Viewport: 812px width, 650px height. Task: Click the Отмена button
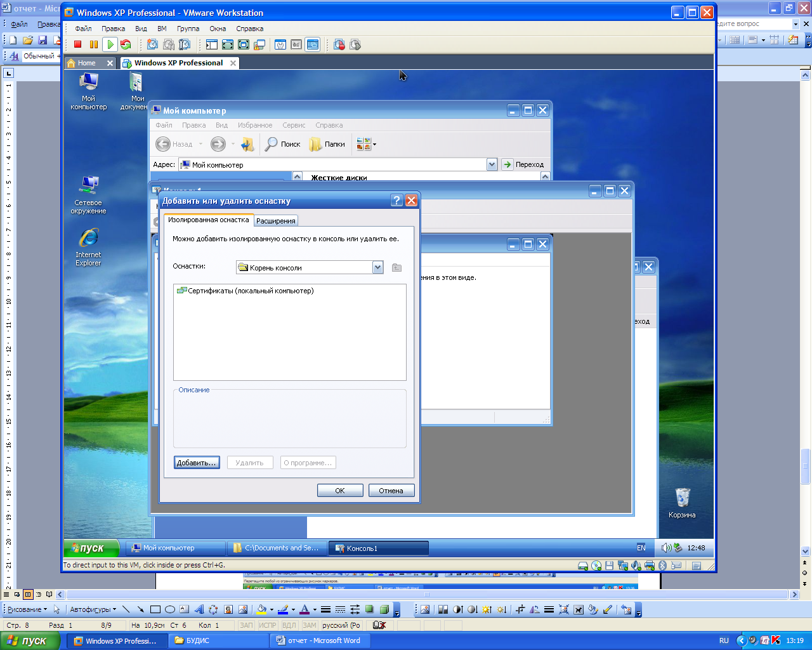coord(391,491)
